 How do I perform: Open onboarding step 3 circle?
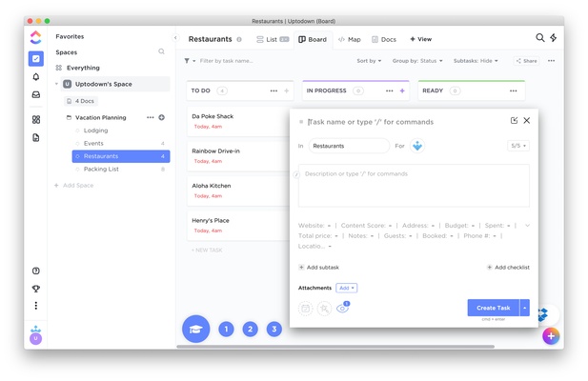click(274, 329)
